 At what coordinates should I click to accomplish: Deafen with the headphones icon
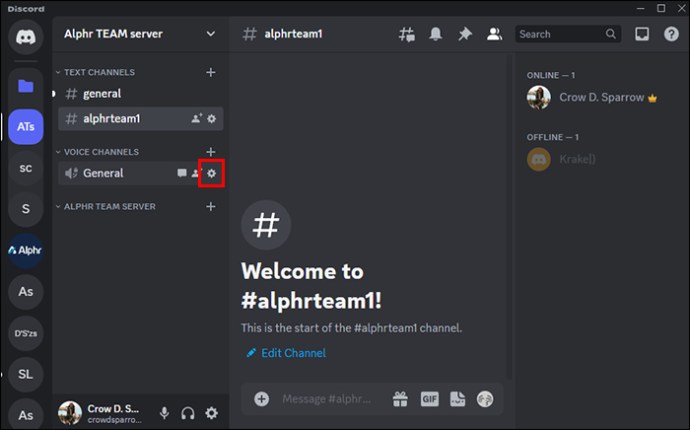pos(188,413)
